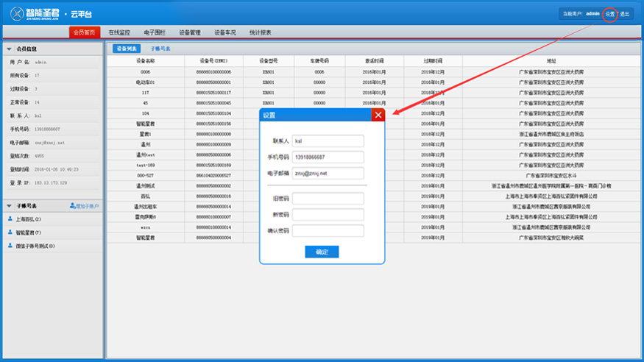Open the 在线监控 menu tab
The image size is (644, 362).
[119, 32]
